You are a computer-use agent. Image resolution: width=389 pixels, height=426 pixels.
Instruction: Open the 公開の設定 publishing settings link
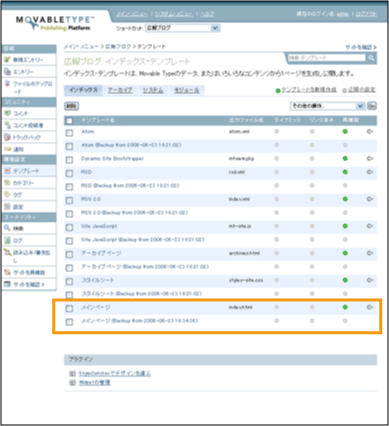click(362, 90)
